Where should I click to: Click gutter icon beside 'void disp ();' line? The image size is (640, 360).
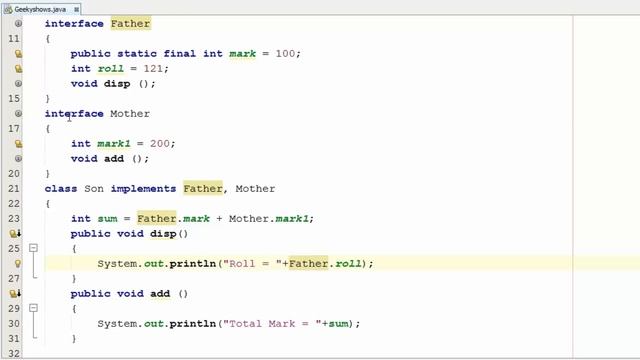[x=18, y=84]
